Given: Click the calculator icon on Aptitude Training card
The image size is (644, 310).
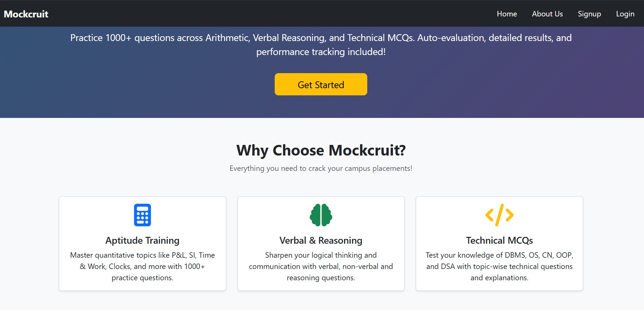Looking at the screenshot, I should pos(142,215).
